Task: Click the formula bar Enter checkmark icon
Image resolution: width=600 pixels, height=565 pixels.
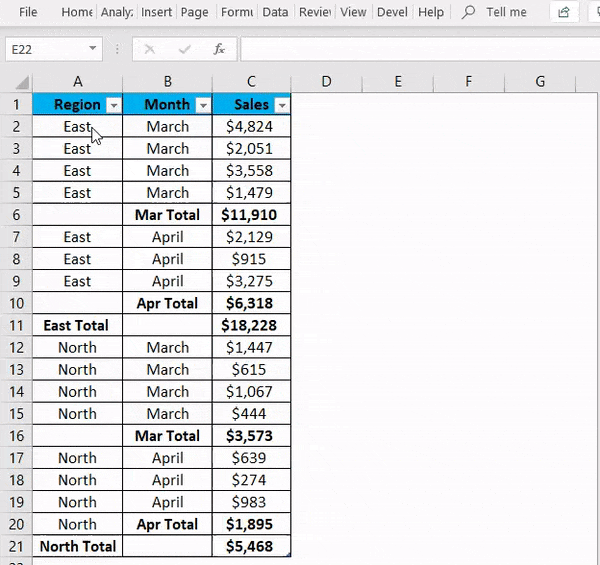Action: pos(185,49)
